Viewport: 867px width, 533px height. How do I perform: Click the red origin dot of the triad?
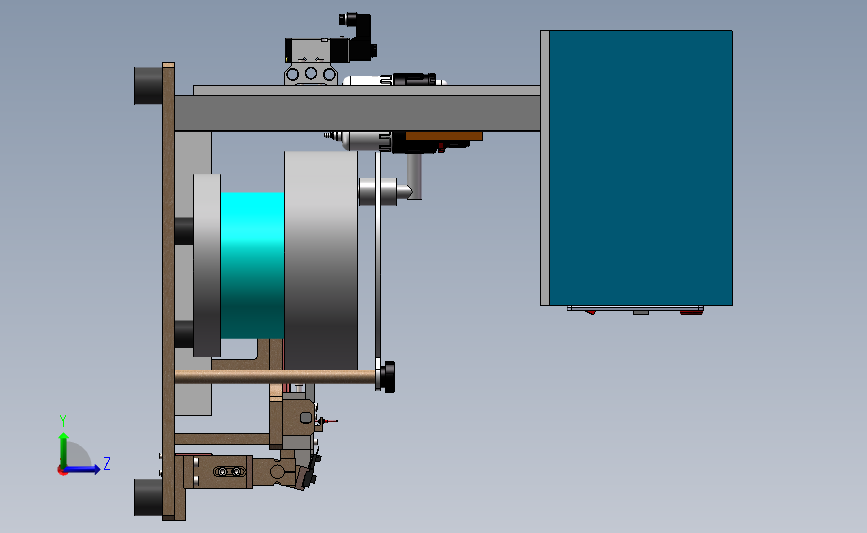pyautogui.click(x=62, y=471)
